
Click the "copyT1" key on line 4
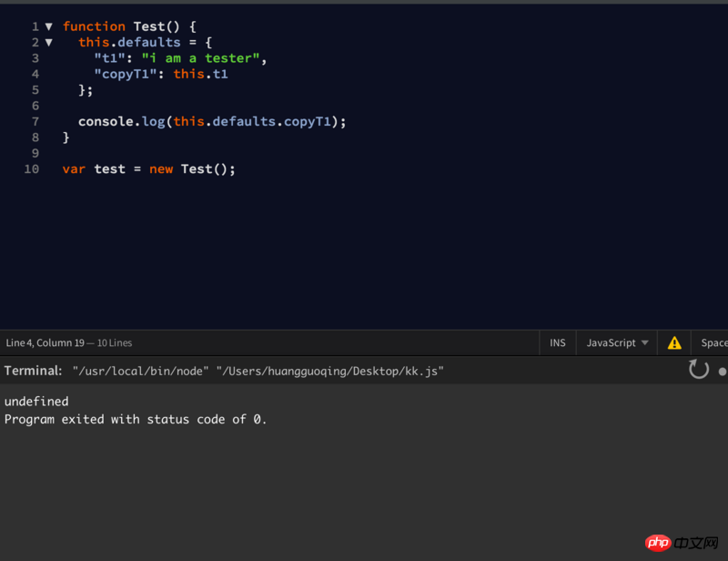[x=126, y=75]
